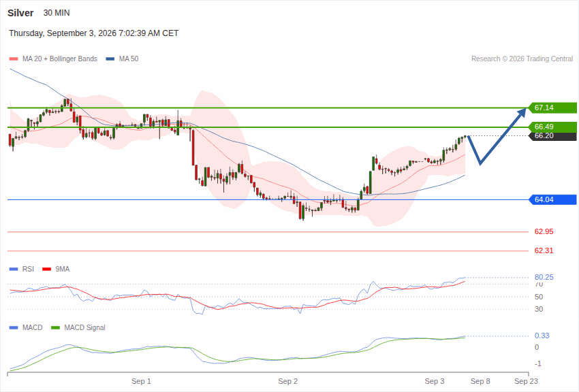Click the Silver chart title
This screenshot has height=392, width=579.
pyautogui.click(x=20, y=13)
